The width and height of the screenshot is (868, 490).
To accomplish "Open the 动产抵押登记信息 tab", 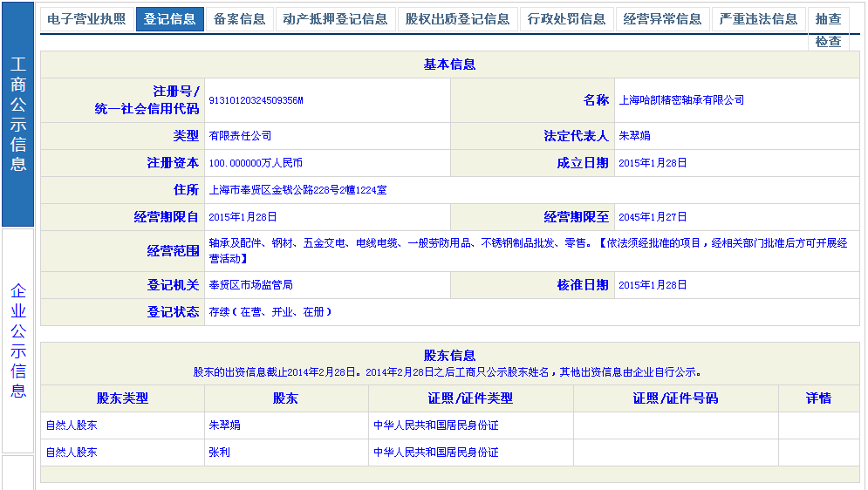I will (336, 19).
